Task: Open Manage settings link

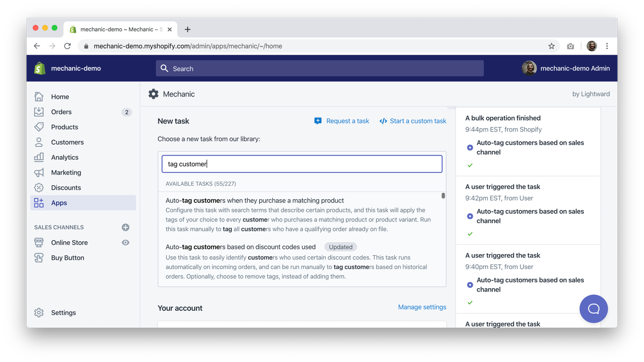Action: coord(422,307)
